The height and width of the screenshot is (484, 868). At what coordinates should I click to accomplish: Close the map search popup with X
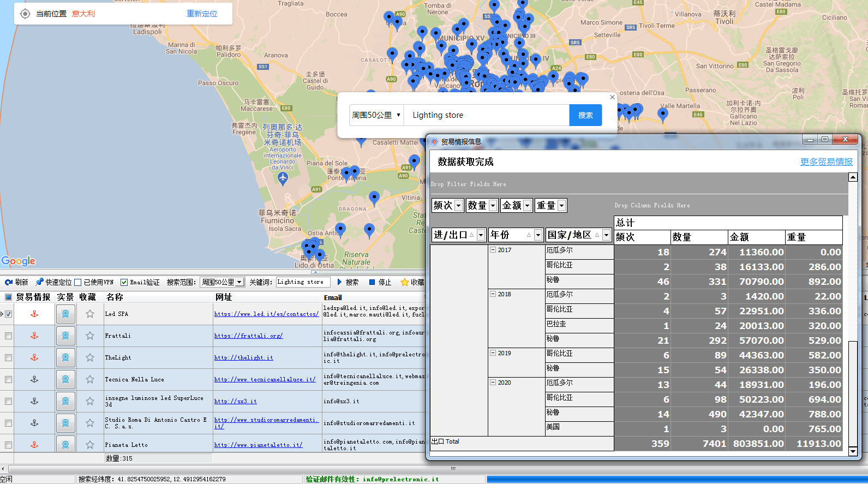pos(612,97)
